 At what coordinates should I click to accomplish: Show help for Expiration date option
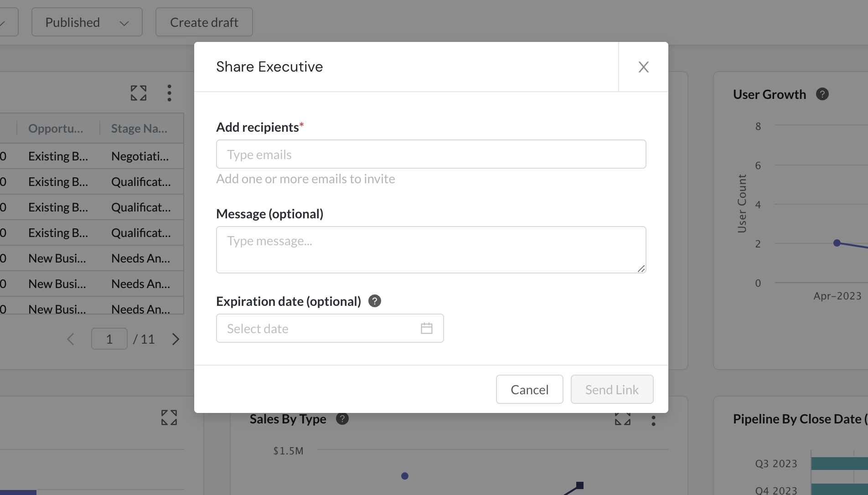(x=375, y=301)
